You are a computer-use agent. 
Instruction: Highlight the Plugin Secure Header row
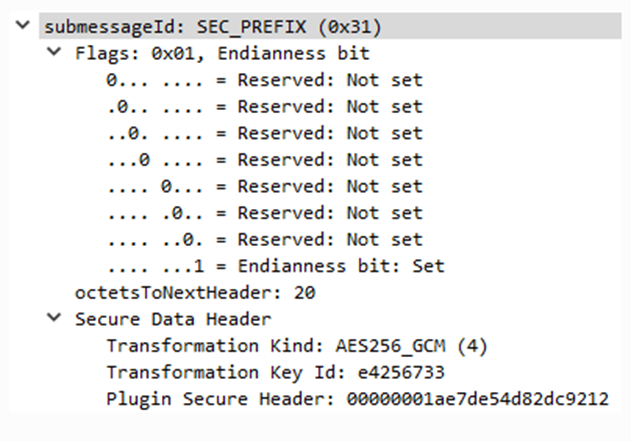(x=356, y=400)
